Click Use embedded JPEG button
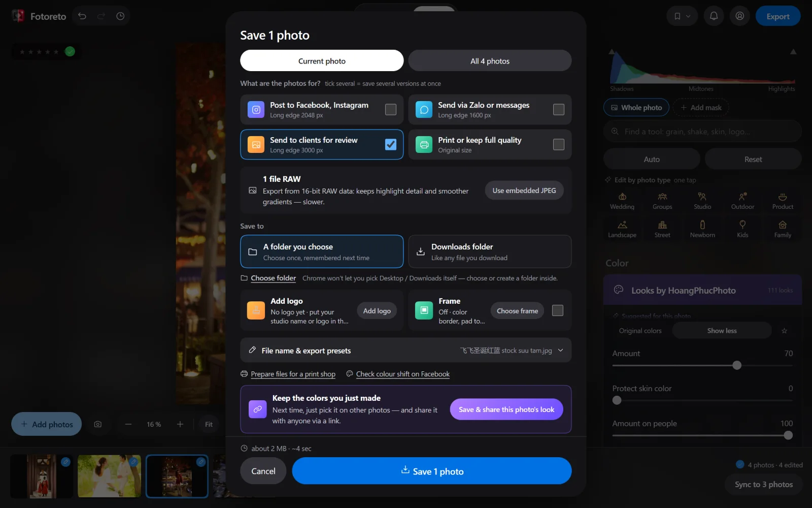 click(524, 190)
